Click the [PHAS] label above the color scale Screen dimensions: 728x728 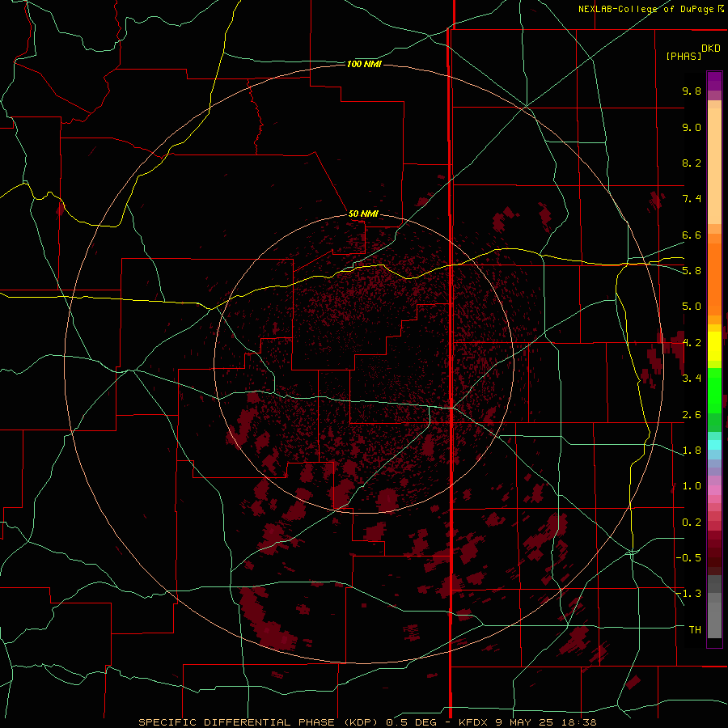pyautogui.click(x=684, y=56)
